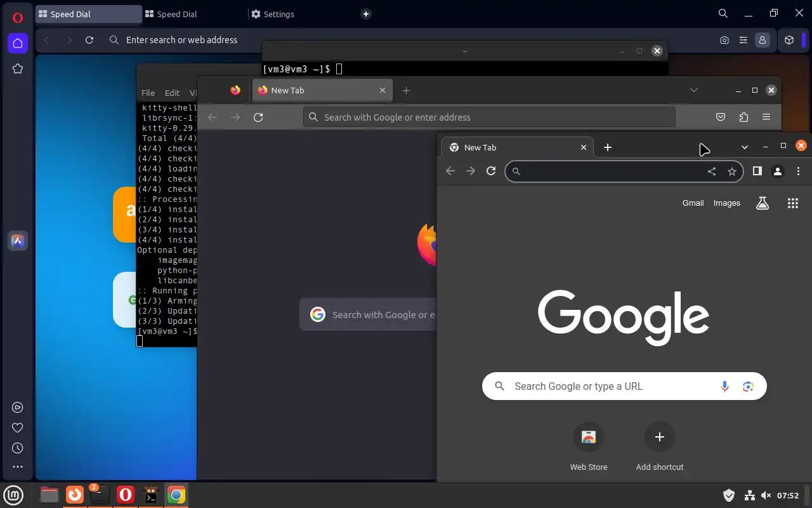Screen dimensions: 812x508
Task: Click the Add shortcut button
Action: coord(660,448)
